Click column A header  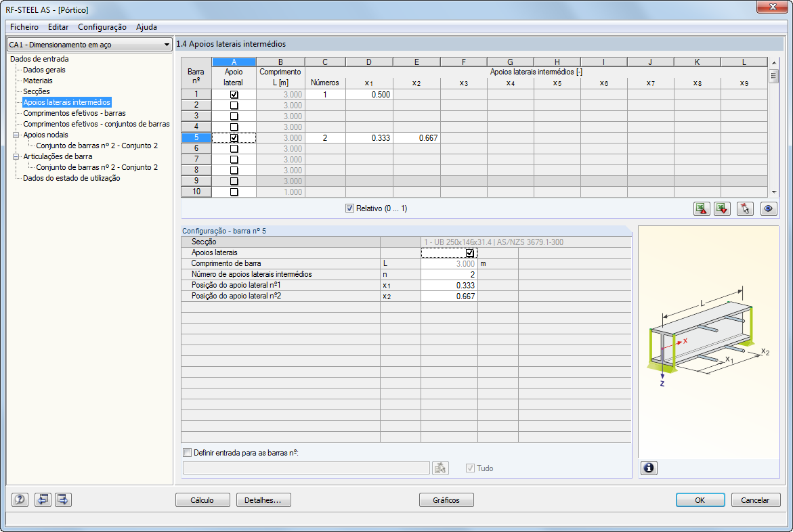(234, 62)
